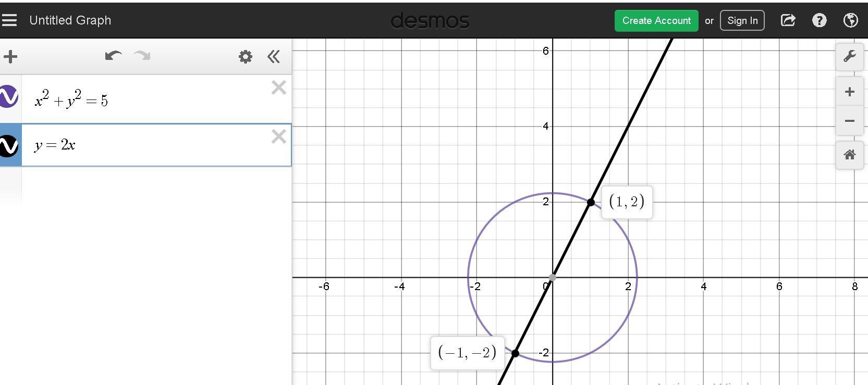
Task: Click the Untitled Graph title
Action: [x=70, y=20]
